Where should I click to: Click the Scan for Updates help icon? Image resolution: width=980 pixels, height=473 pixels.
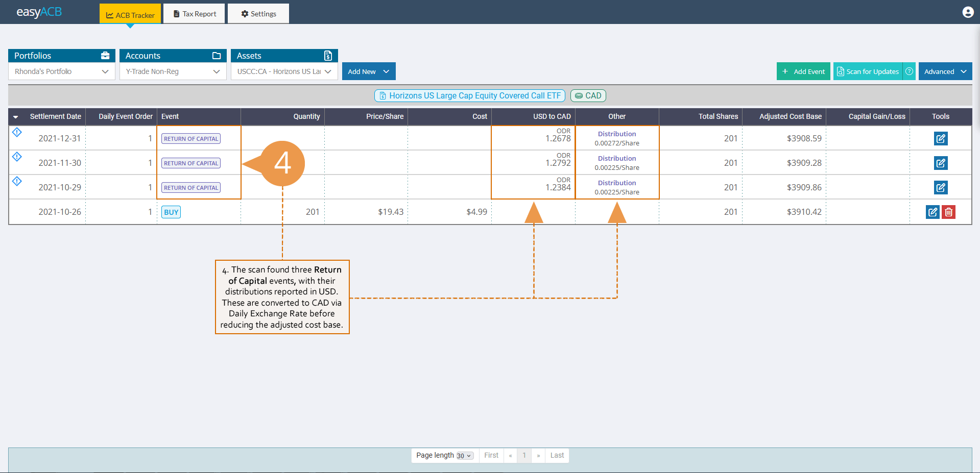pyautogui.click(x=909, y=71)
